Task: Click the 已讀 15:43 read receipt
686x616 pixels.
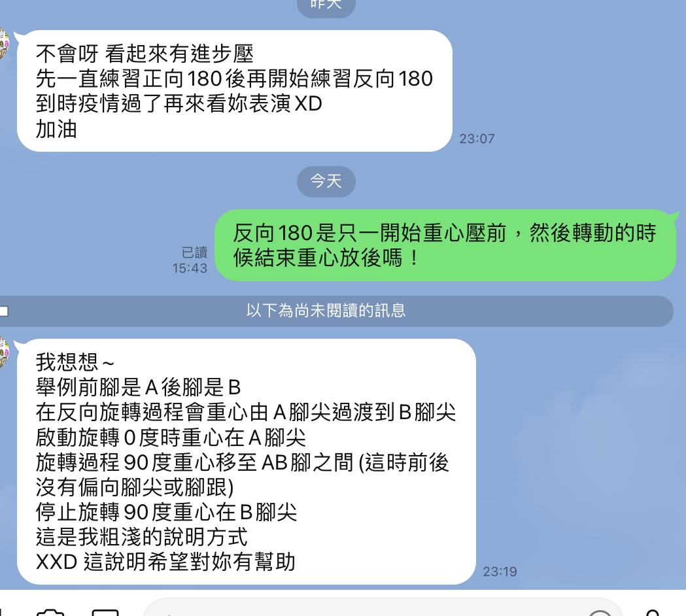Action: (190, 260)
